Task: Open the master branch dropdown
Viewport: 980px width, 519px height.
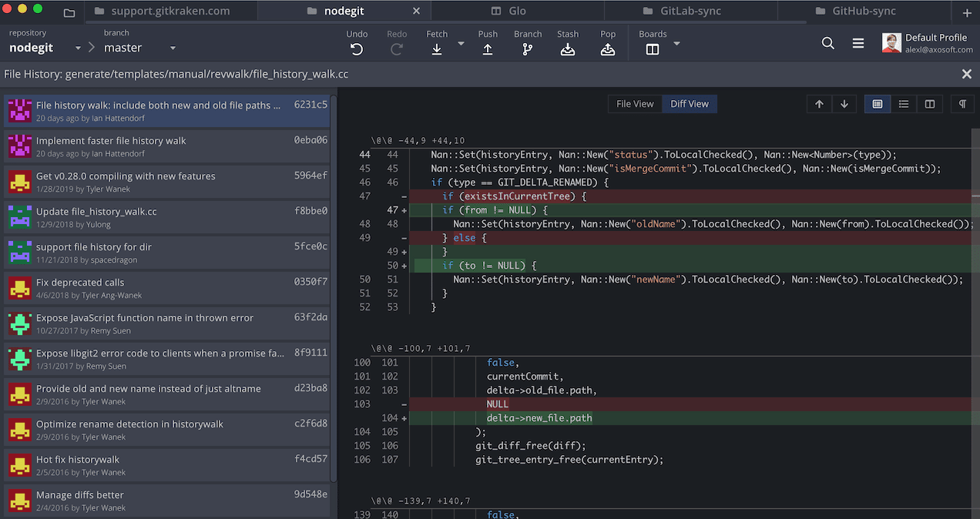Action: click(x=173, y=48)
